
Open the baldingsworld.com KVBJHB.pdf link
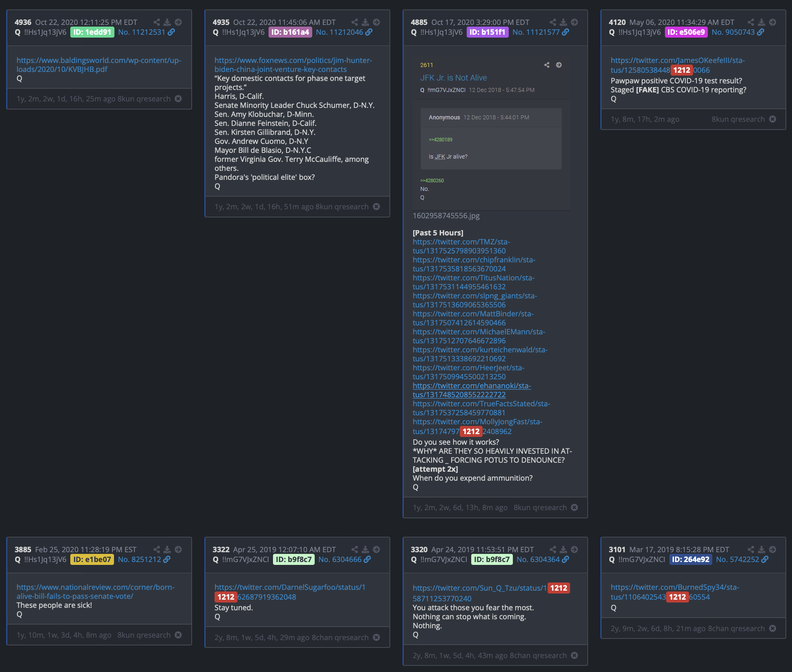[x=99, y=65]
